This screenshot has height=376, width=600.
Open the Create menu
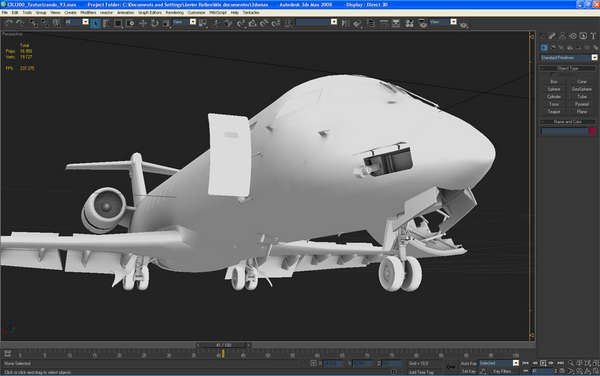(70, 13)
